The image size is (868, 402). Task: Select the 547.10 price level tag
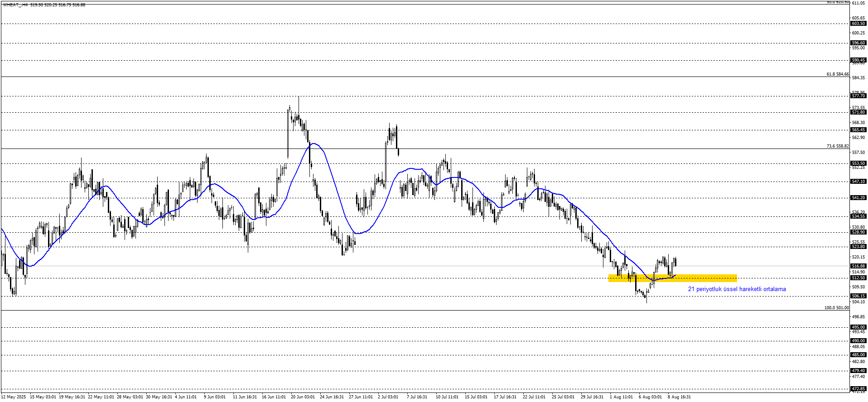(x=858, y=182)
